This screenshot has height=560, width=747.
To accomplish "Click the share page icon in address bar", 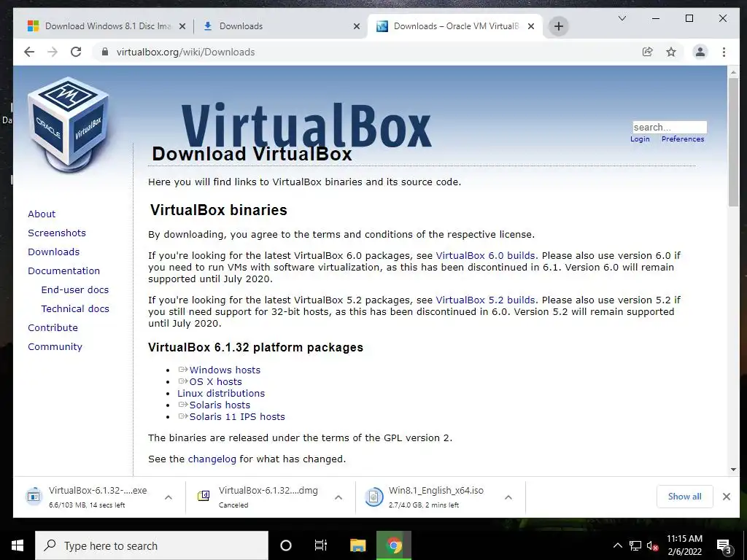I will click(x=648, y=52).
